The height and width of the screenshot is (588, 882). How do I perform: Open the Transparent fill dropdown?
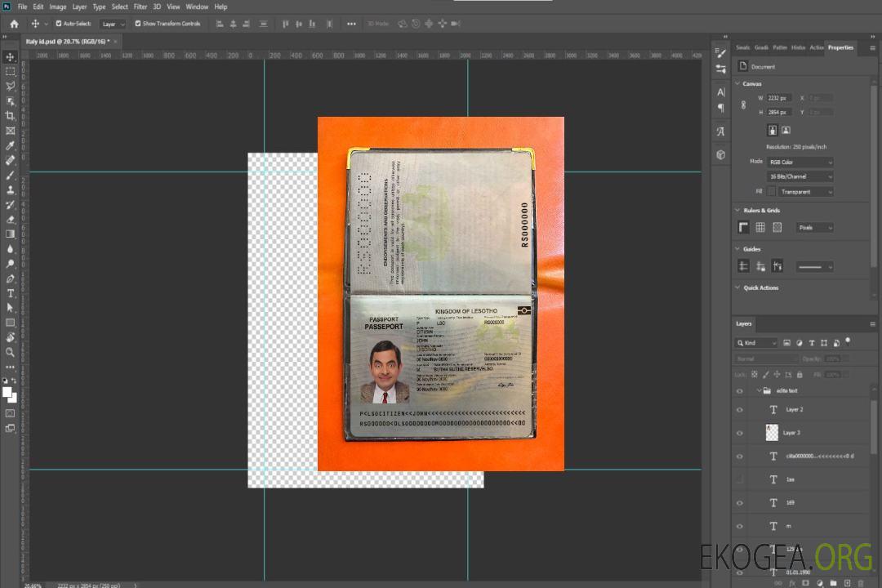(x=806, y=192)
